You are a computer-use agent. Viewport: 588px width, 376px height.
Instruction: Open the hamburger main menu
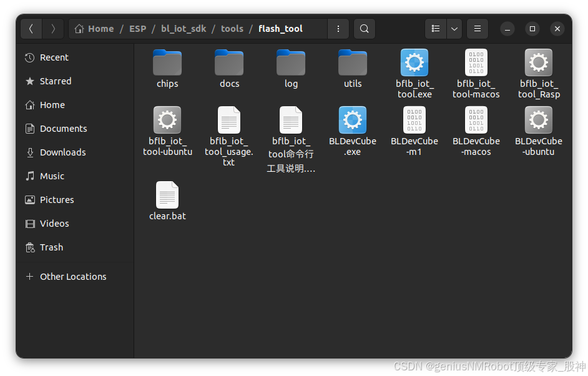click(478, 29)
